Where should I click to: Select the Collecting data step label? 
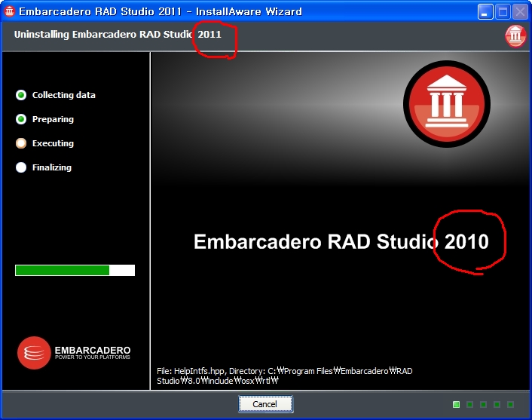[63, 95]
